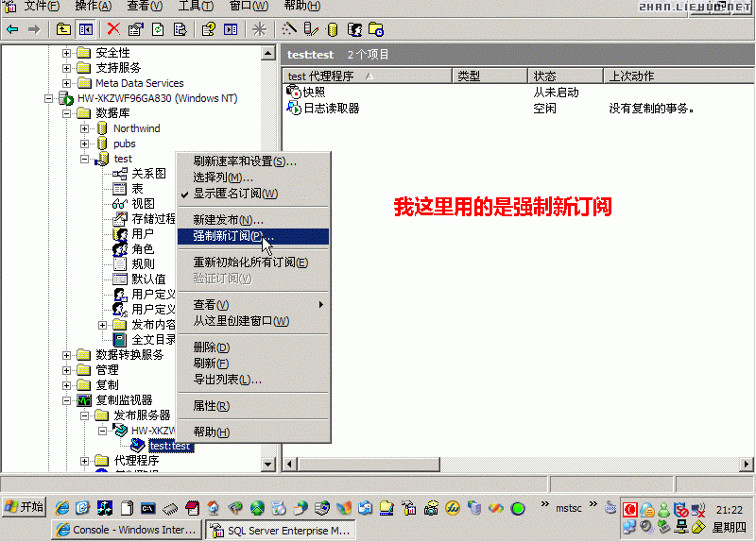Select the 没有复制的事务。 last action cell

coord(651,109)
